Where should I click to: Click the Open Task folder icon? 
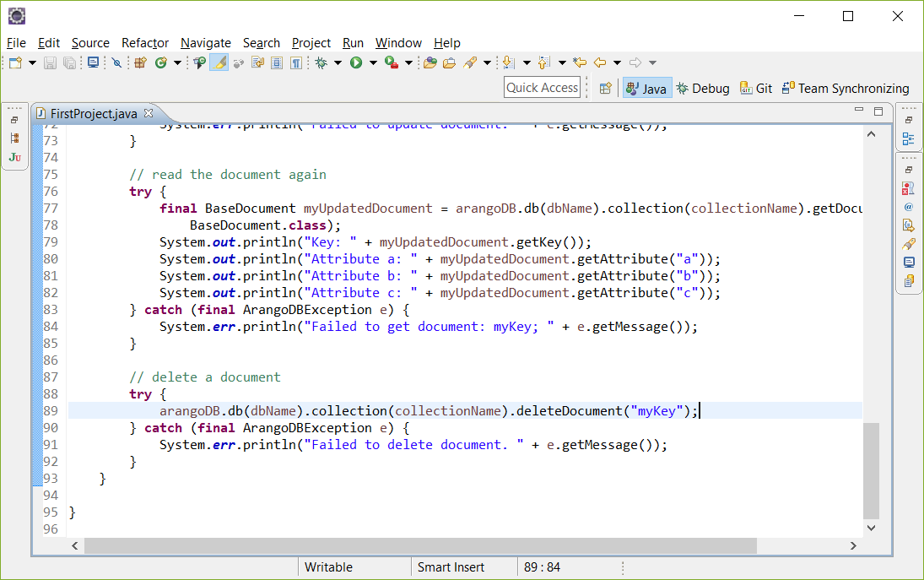450,62
